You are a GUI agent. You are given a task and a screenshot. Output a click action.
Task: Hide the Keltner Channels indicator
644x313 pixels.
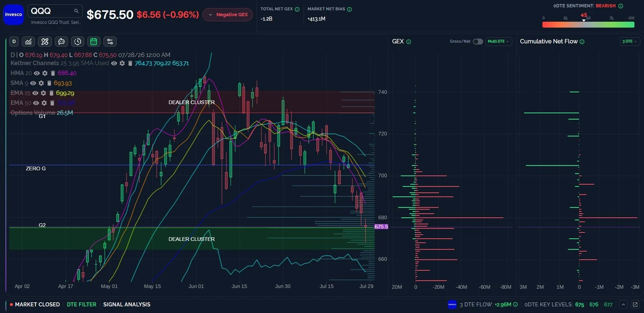pos(114,63)
